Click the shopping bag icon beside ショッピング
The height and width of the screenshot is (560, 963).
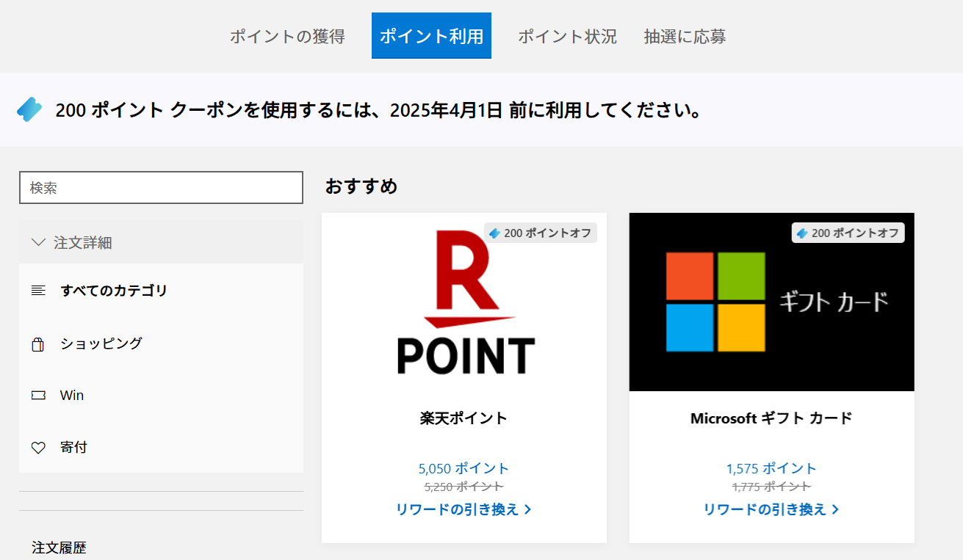(38, 343)
